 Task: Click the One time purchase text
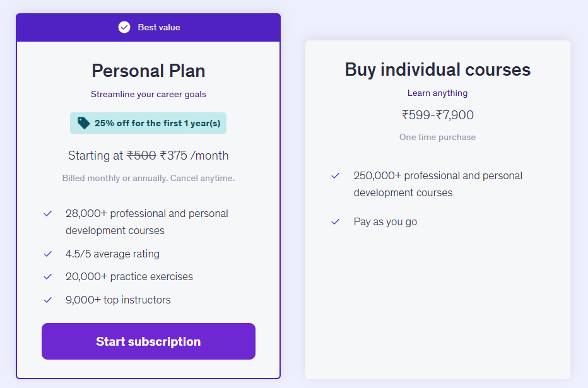pyautogui.click(x=437, y=137)
